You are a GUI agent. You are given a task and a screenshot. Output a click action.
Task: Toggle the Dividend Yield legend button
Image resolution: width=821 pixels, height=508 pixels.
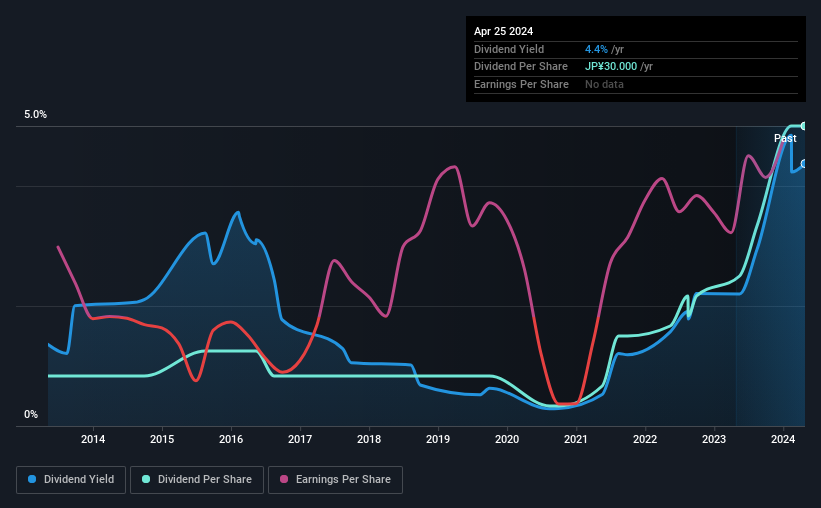point(71,479)
